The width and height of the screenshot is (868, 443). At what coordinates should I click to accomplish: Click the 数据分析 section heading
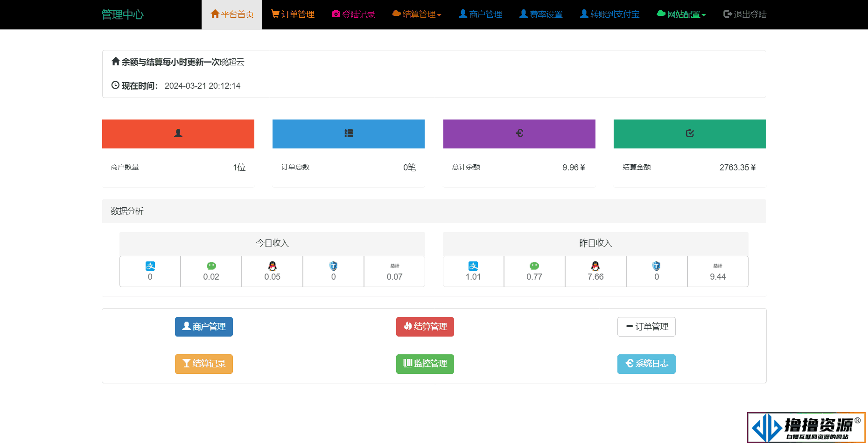coord(127,211)
